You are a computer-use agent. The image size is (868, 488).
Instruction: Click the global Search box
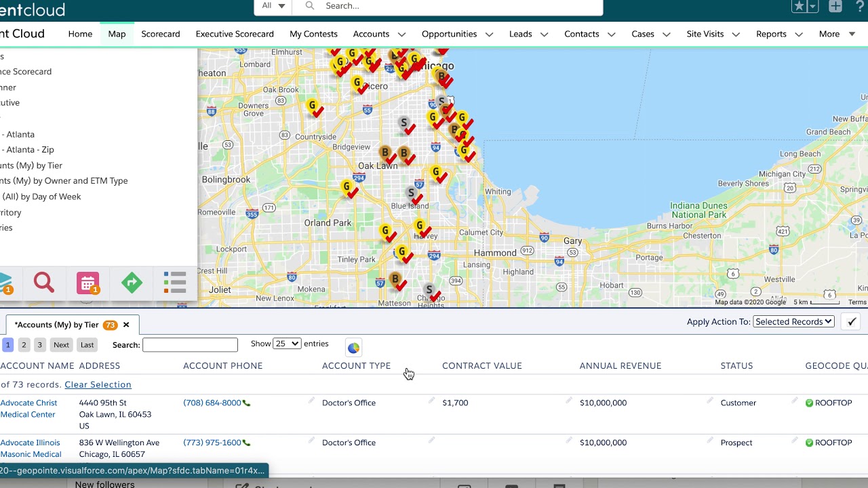click(x=448, y=6)
